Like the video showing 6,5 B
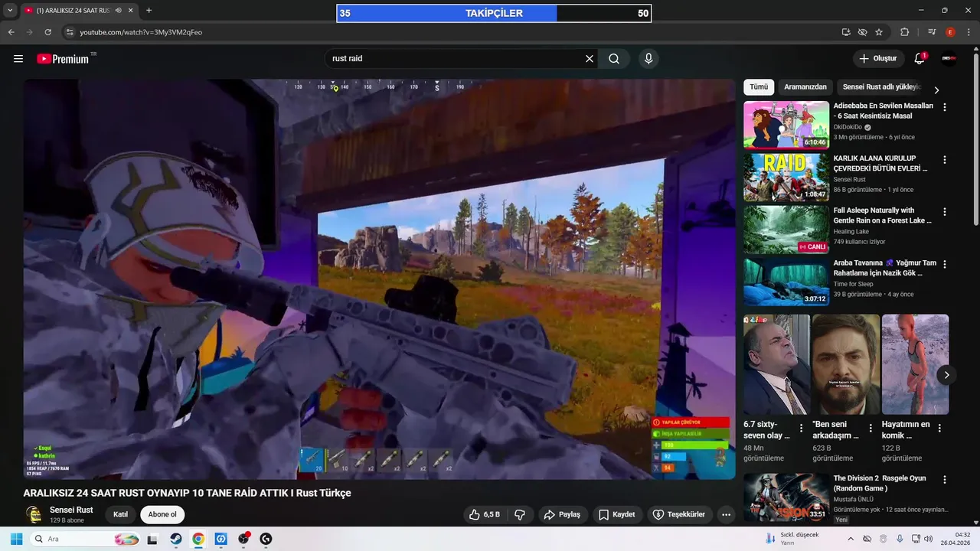The height and width of the screenshot is (551, 980). pos(485,514)
